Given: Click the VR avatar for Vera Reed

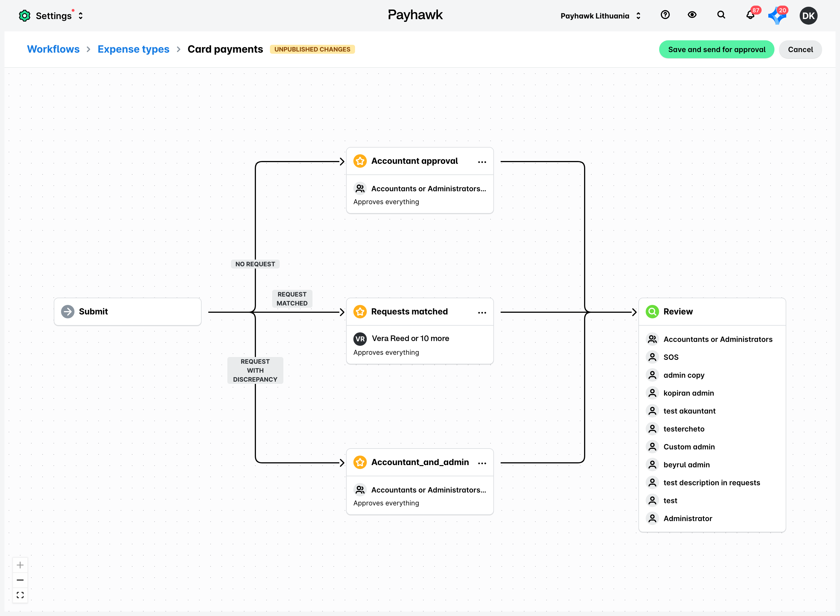Looking at the screenshot, I should pyautogui.click(x=360, y=339).
